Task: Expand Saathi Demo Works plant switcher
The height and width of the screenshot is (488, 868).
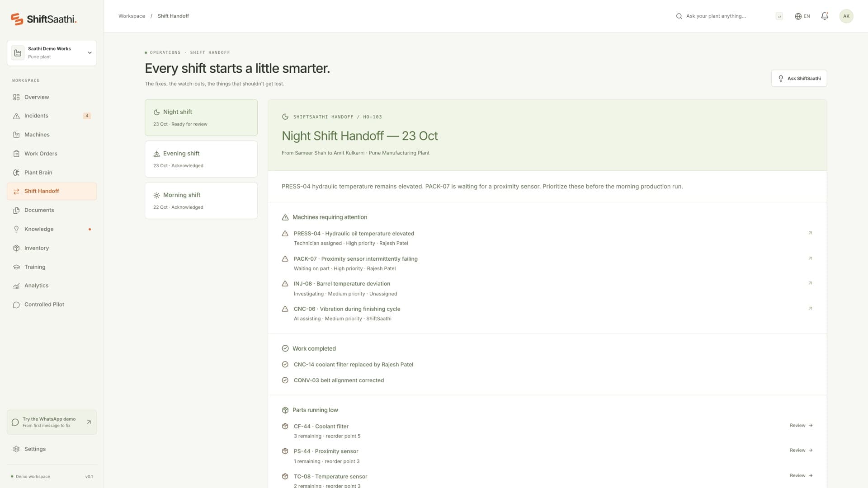Action: (x=52, y=53)
